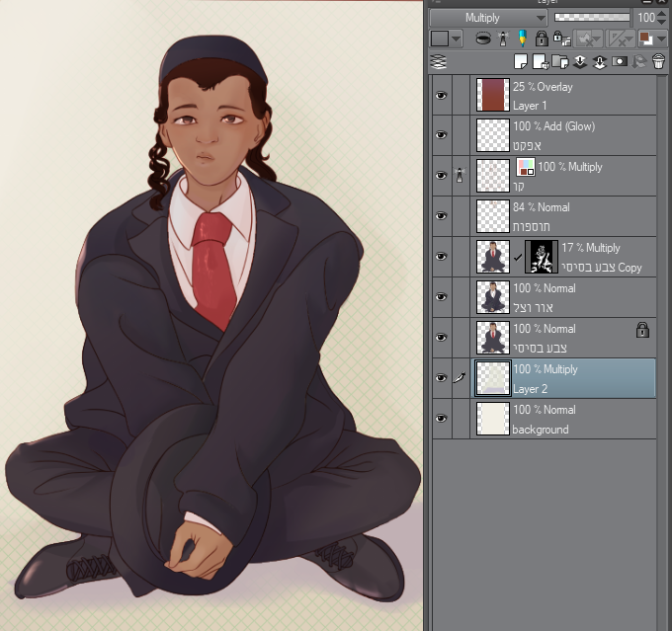Toggle eye icon for Layer 2
The image size is (672, 631).
pyautogui.click(x=441, y=377)
